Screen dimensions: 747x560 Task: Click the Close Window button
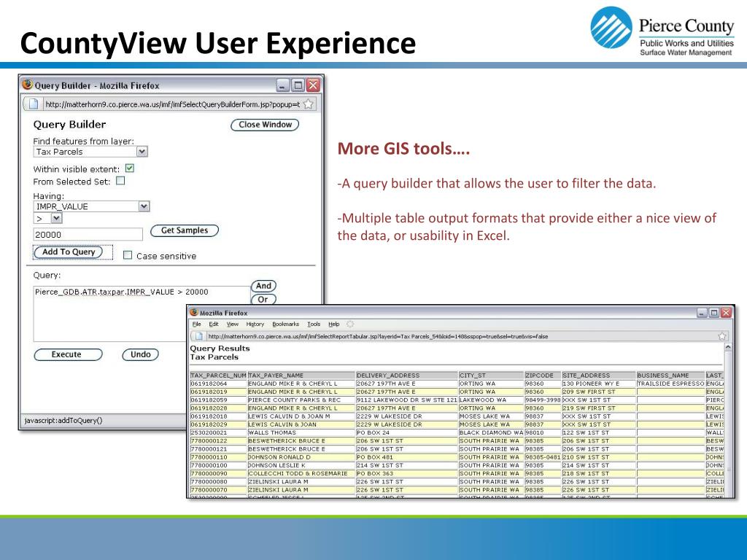pyautogui.click(x=265, y=125)
